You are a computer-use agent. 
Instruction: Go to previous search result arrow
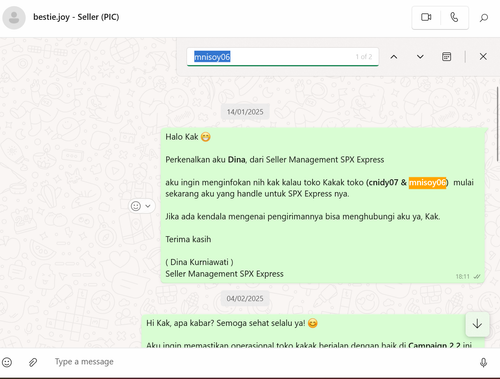pyautogui.click(x=394, y=57)
